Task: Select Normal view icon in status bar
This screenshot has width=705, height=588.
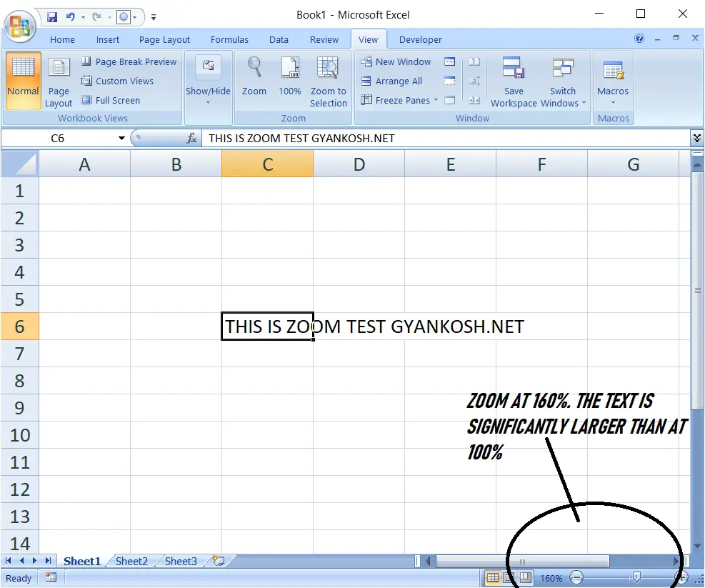Action: pyautogui.click(x=492, y=578)
